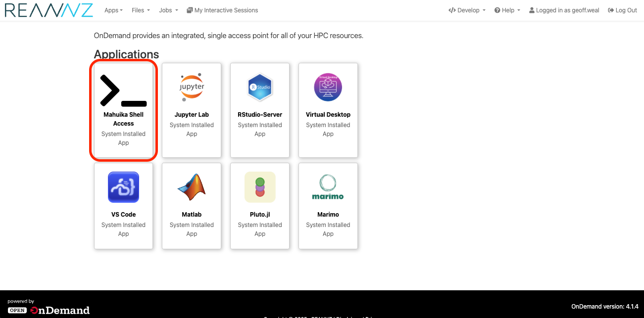The height and width of the screenshot is (318, 644).
Task: Open the Matlab logo icon
Action: tap(192, 187)
